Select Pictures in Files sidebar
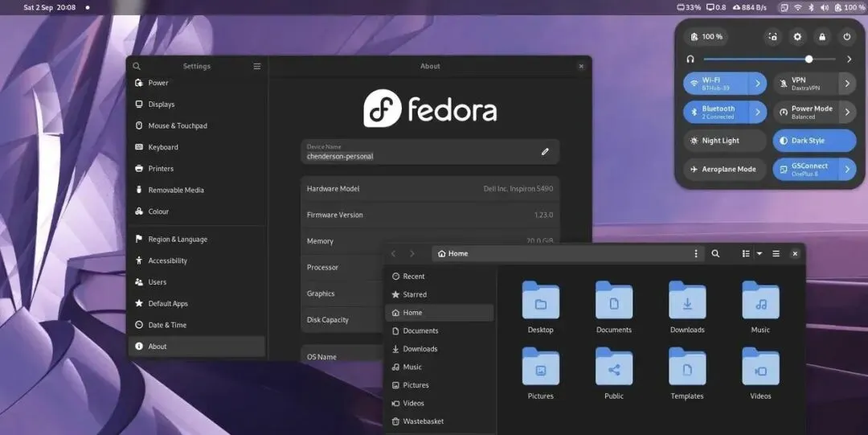The image size is (868, 435). [x=440, y=385]
